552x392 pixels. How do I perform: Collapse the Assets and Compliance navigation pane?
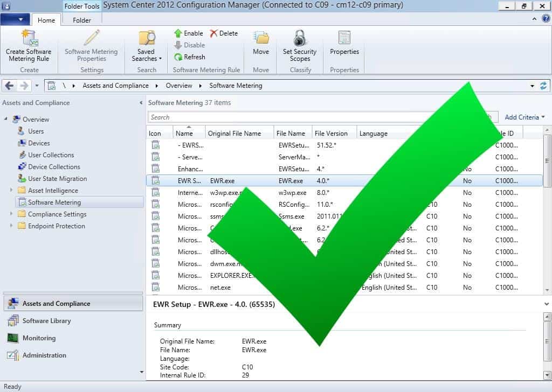click(141, 103)
